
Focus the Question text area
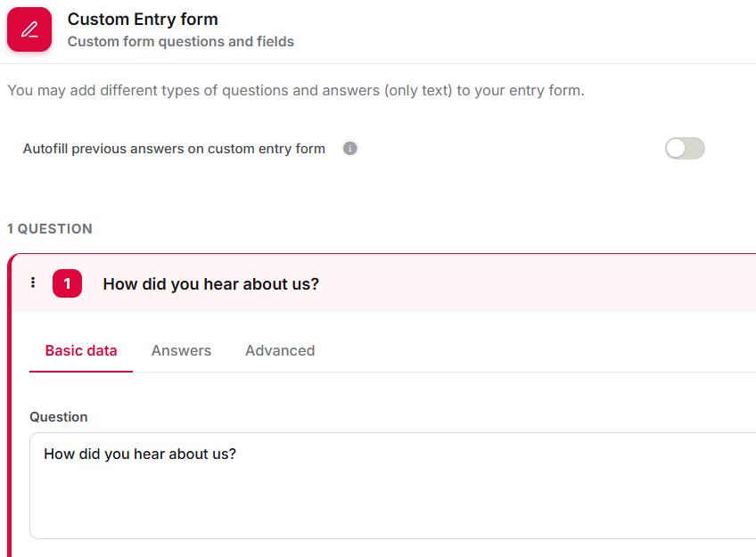[x=392, y=486]
